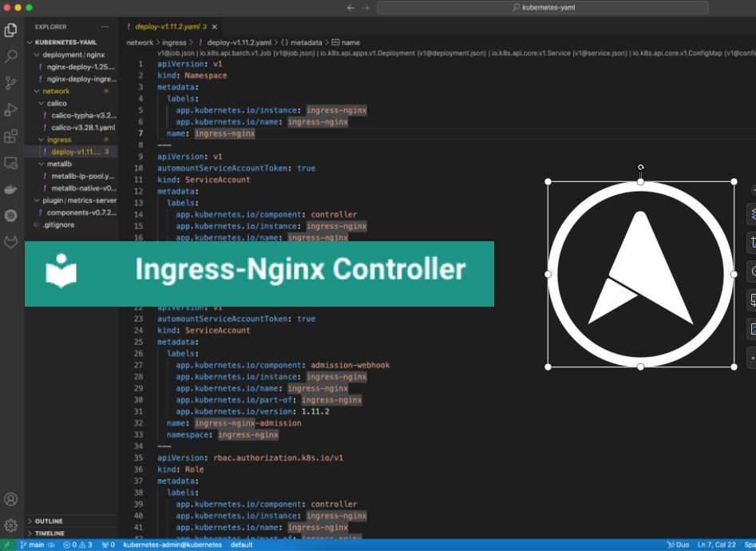The width and height of the screenshot is (756, 551).
Task: Go back with the left arrow
Action: click(351, 8)
